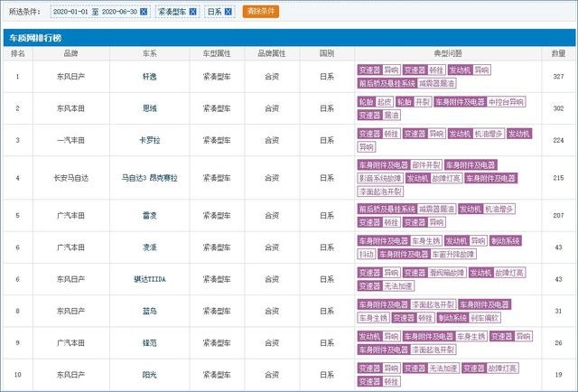Click the 车窗升降故障 tag in 凌派 row
Viewport: 578px width, 392px height.
(x=453, y=254)
